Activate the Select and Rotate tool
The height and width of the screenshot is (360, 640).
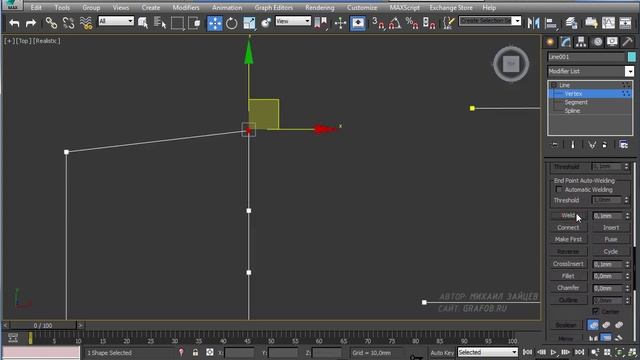231,23
